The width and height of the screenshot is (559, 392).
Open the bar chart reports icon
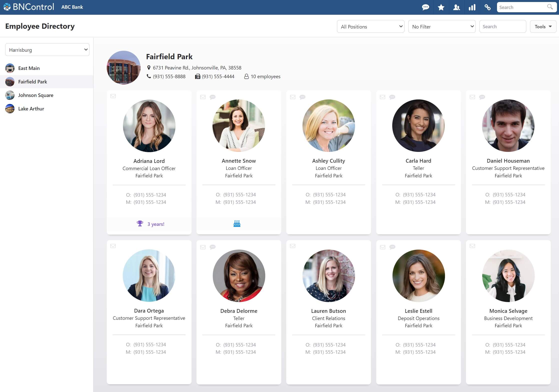(472, 7)
